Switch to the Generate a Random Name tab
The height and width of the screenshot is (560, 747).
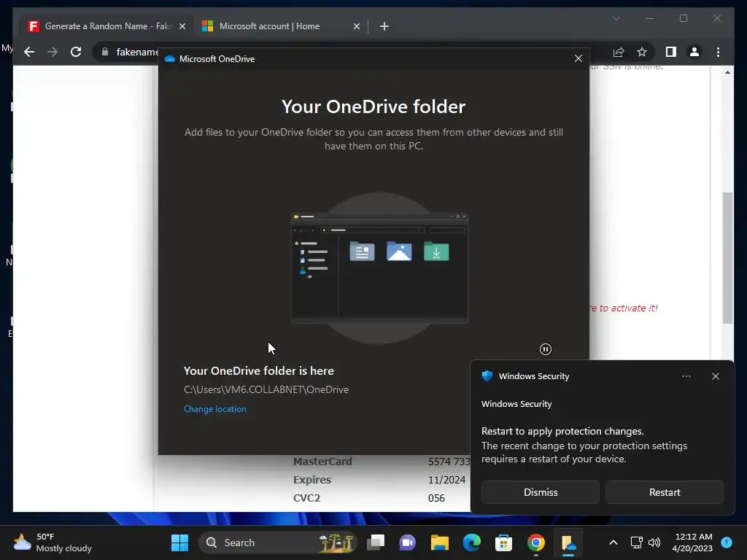[107, 26]
